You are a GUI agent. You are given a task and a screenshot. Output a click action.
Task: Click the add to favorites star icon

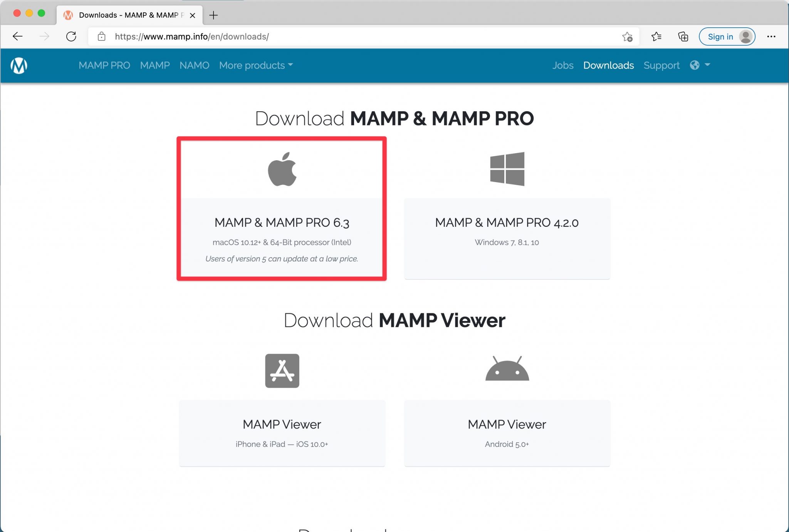click(627, 37)
